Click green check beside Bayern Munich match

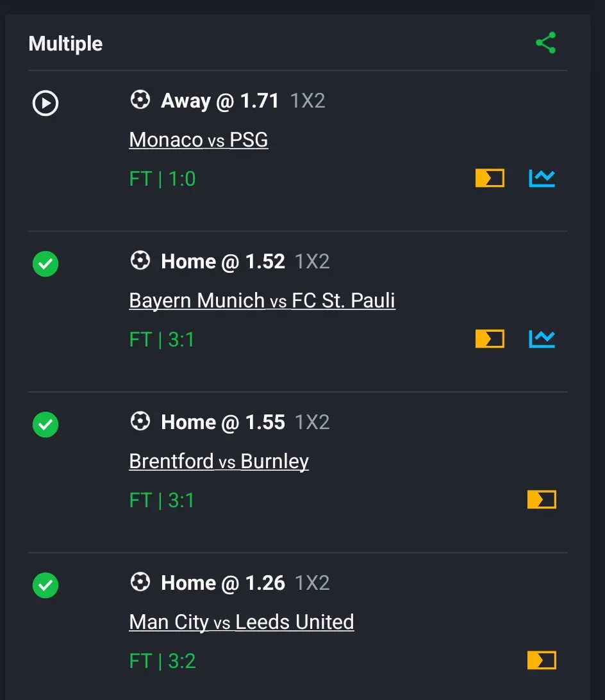point(46,263)
